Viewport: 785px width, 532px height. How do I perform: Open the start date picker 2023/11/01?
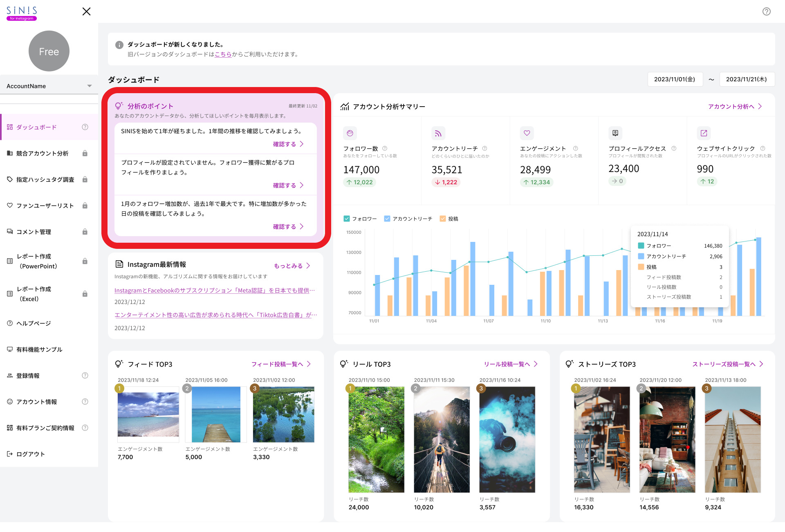(x=675, y=79)
